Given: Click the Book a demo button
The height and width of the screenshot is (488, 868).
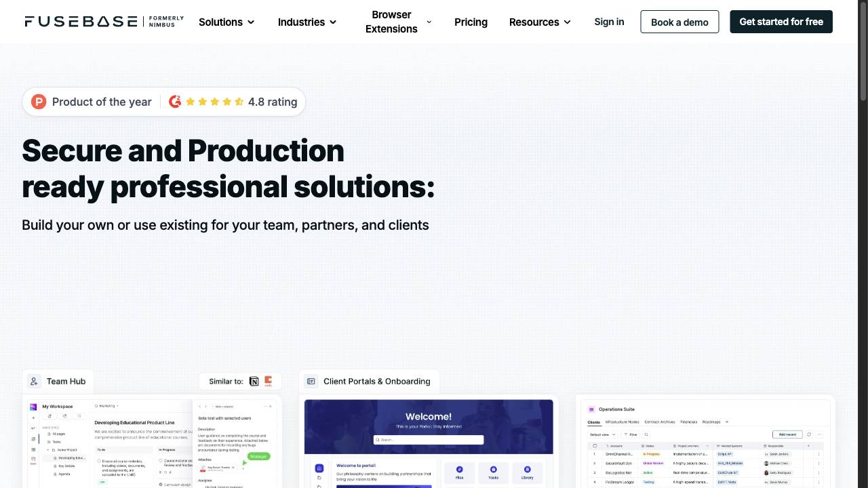Looking at the screenshot, I should tap(679, 22).
